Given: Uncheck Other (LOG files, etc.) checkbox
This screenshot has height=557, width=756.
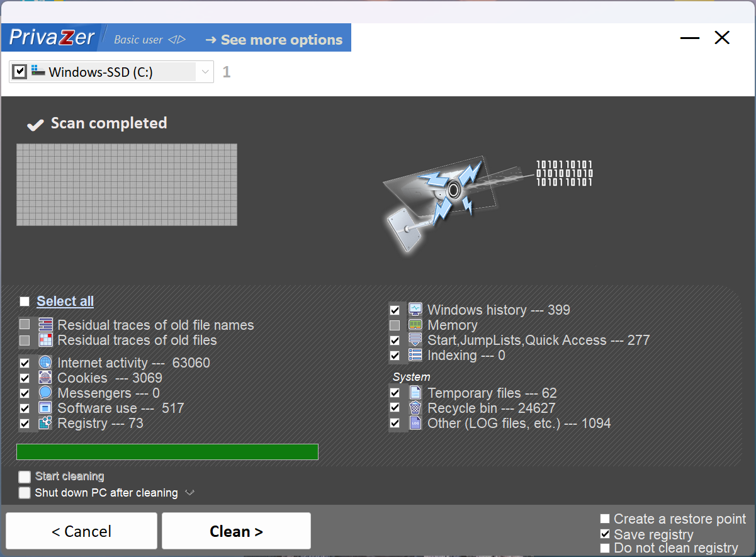Looking at the screenshot, I should (395, 423).
